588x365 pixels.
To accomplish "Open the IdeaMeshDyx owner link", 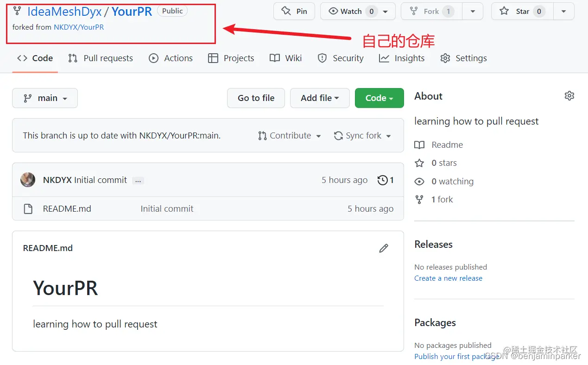I will [64, 11].
